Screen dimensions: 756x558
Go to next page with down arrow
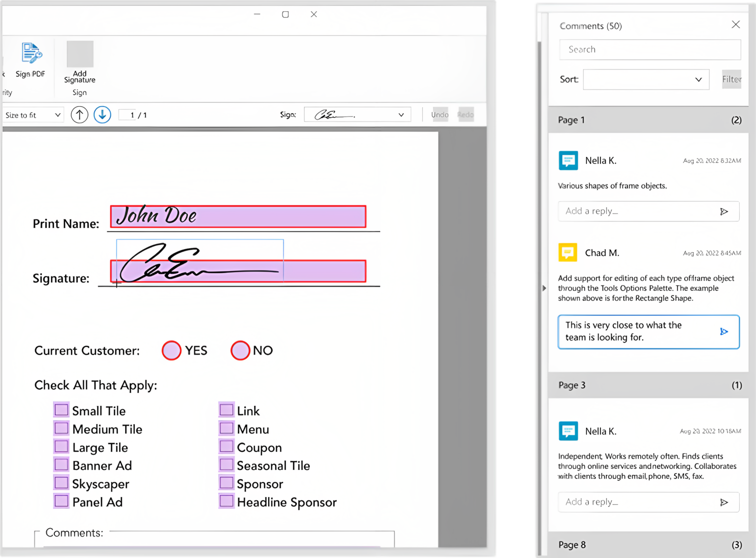[102, 114]
